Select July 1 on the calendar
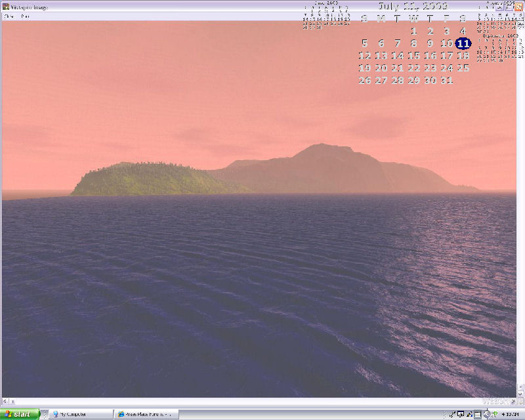Viewport: 525px width, 420px height. (413, 31)
